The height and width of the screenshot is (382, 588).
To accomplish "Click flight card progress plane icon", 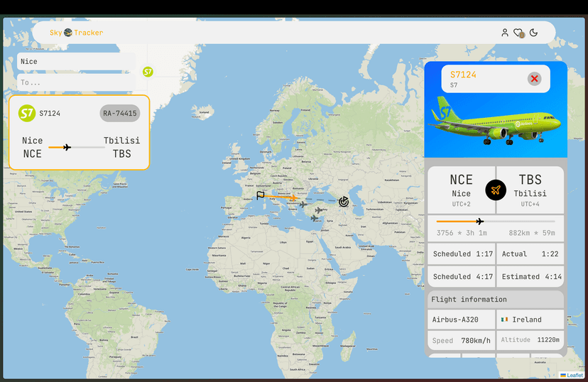I will point(67,147).
